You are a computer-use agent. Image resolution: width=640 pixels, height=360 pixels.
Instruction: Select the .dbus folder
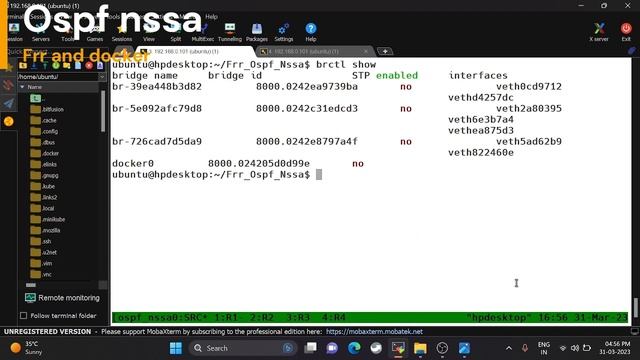click(x=42, y=142)
